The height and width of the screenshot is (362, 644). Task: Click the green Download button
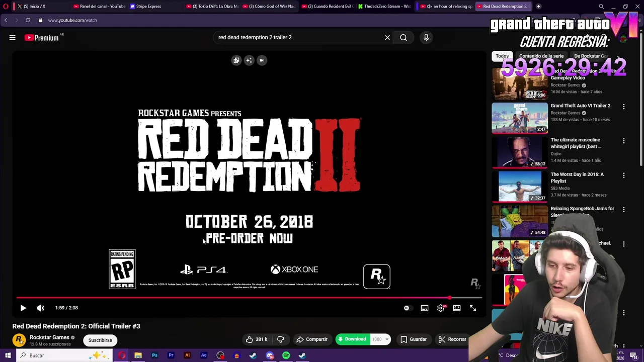coord(352,339)
